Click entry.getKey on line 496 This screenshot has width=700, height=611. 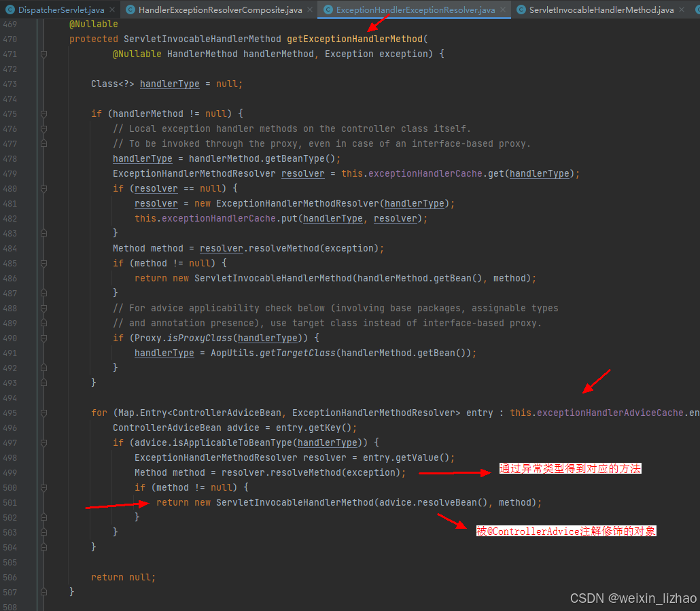pyautogui.click(x=309, y=428)
